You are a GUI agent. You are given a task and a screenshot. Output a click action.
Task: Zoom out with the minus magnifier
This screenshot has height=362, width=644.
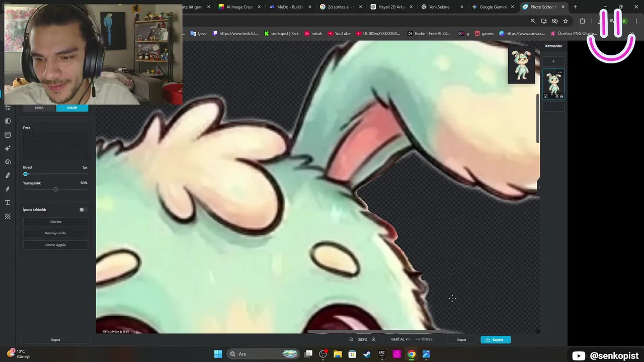point(352,339)
